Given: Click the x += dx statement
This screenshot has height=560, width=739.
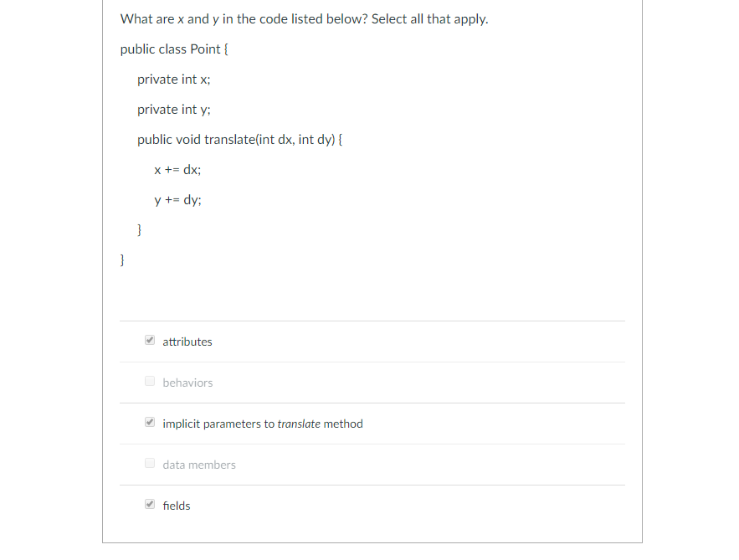Looking at the screenshot, I should coord(177,169).
